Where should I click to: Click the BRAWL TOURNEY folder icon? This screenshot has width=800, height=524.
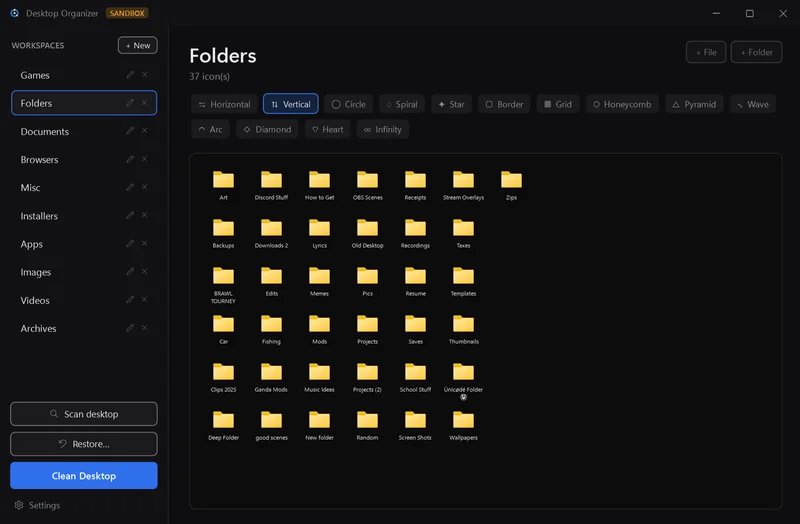pyautogui.click(x=223, y=276)
